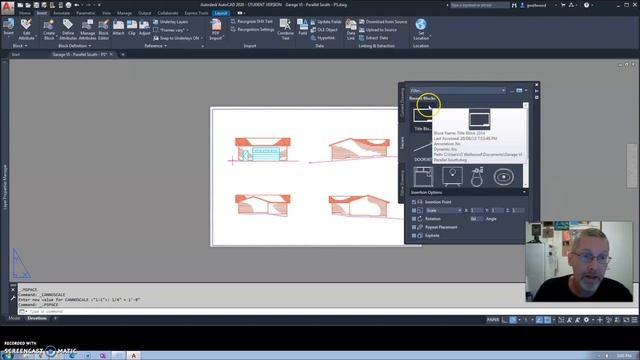This screenshot has width=640, height=360.
Task: Toggle the Explode checkbox
Action: click(x=414, y=236)
